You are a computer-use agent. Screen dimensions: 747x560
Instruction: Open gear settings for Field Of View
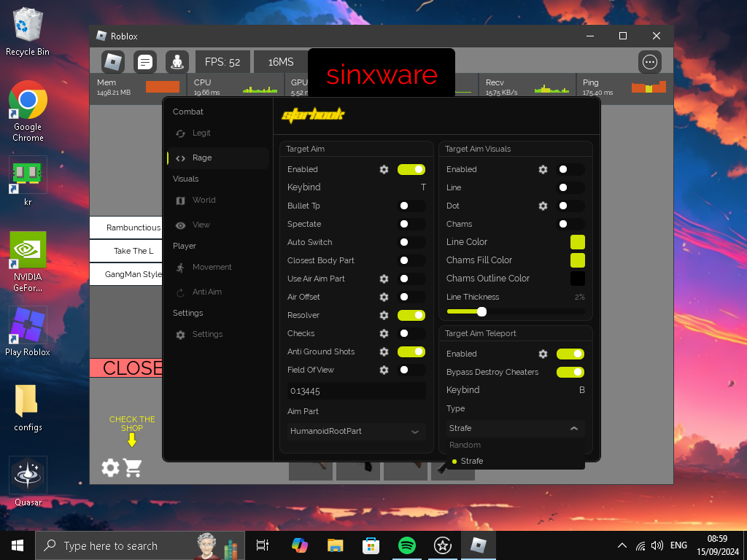(x=384, y=370)
